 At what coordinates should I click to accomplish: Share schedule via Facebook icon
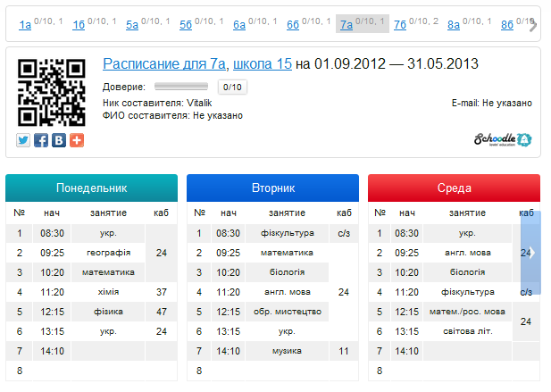41,140
